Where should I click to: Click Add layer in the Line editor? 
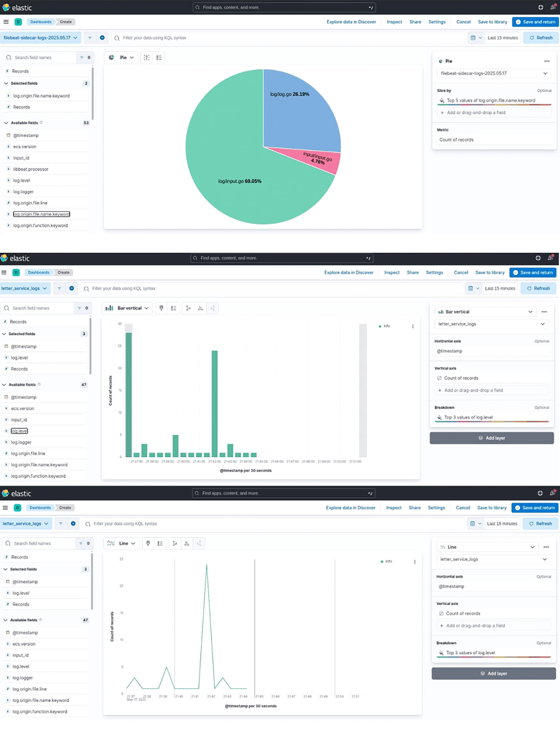[x=494, y=673]
